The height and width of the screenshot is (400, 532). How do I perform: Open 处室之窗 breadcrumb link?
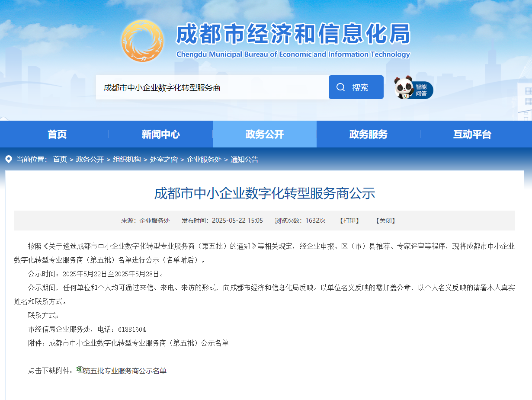163,159
